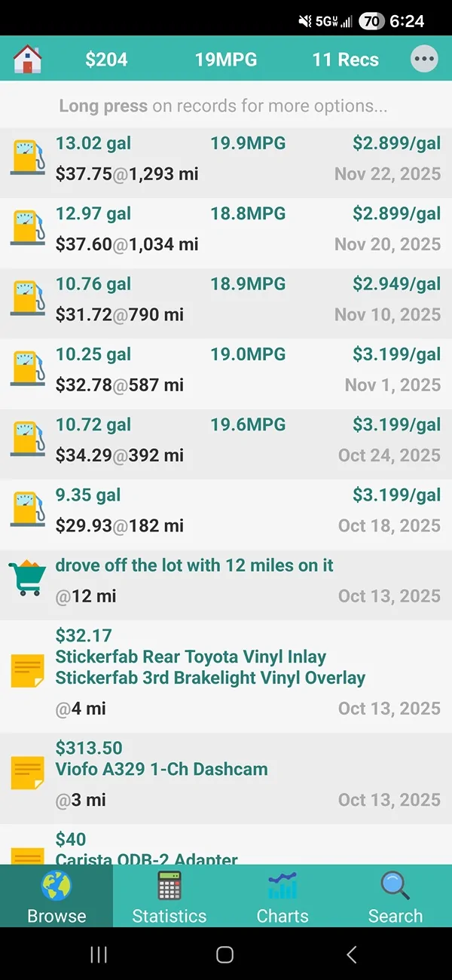Image resolution: width=452 pixels, height=980 pixels.
Task: Click the Browse globe icon
Action: pyautogui.click(x=56, y=888)
